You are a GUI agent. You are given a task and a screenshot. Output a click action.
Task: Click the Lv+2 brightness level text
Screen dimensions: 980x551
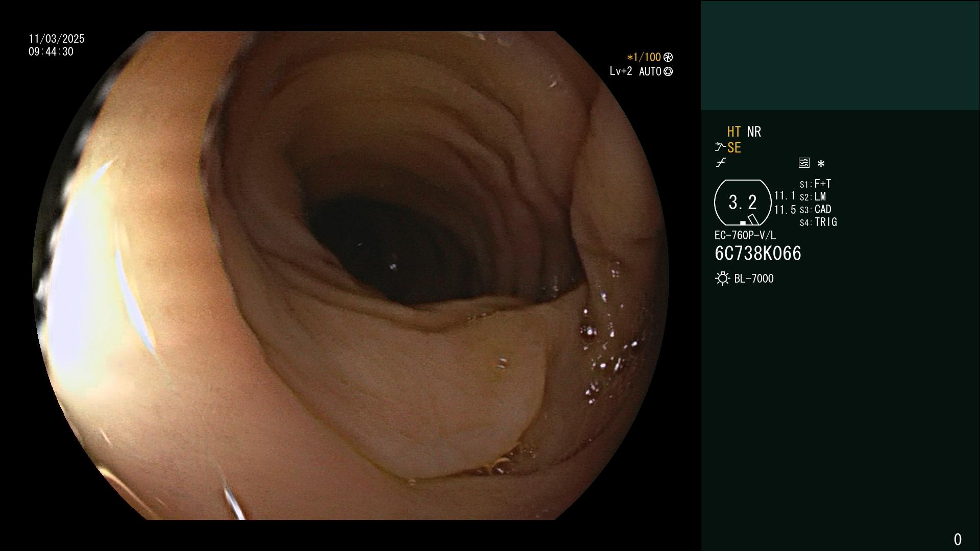tap(621, 71)
